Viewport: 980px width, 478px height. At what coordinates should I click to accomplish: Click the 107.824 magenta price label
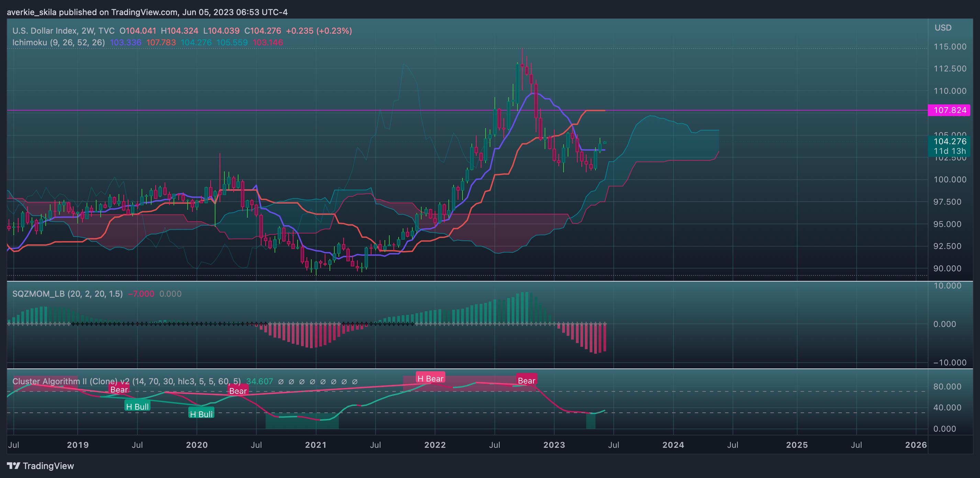pos(949,110)
